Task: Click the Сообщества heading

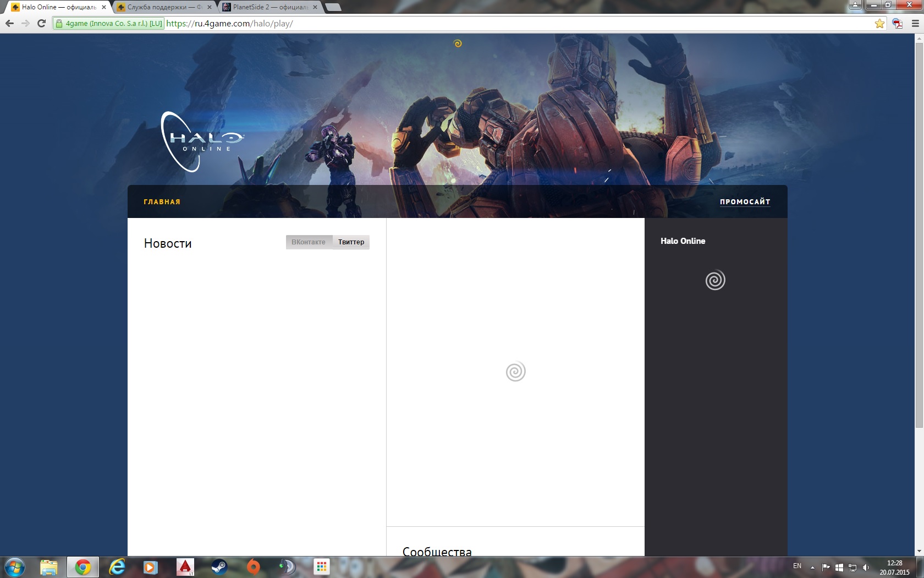Action: [437, 551]
